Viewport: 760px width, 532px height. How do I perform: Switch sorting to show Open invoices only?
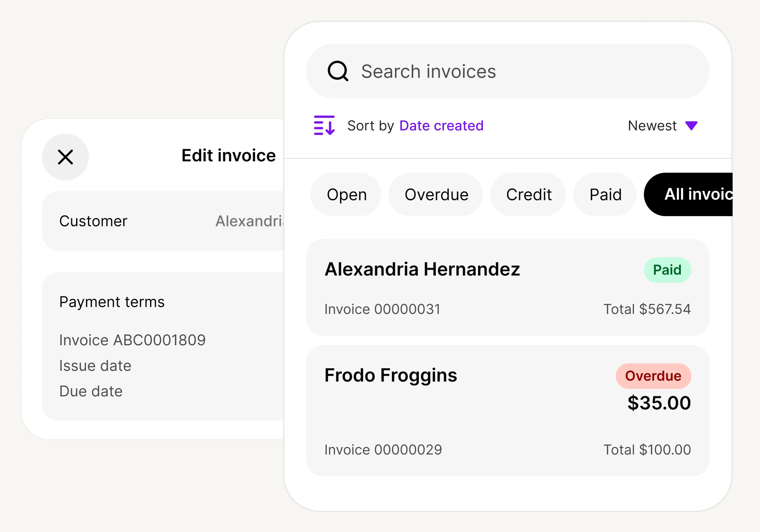346,194
